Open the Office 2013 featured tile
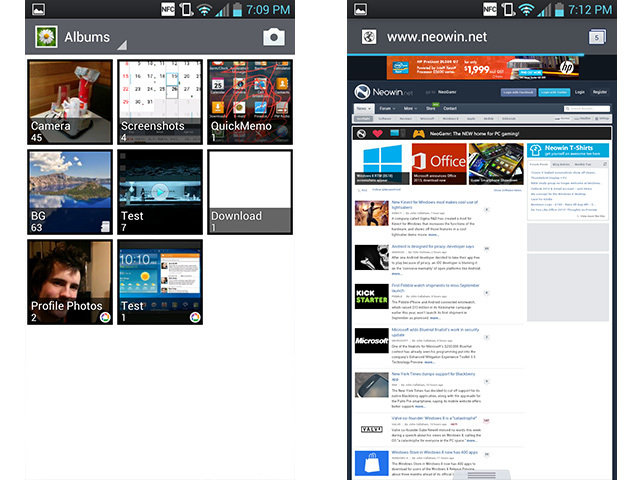Viewport: 640px width, 480px height. [x=439, y=164]
